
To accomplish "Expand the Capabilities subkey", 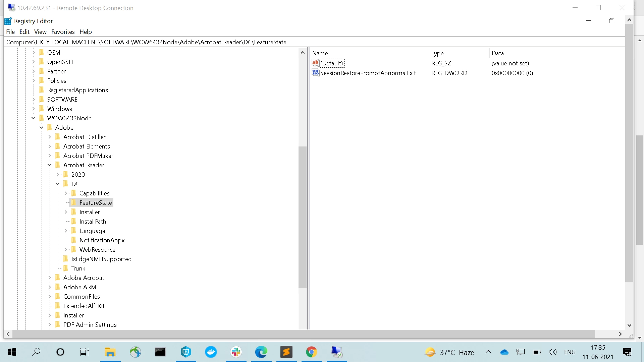I will click(66, 193).
